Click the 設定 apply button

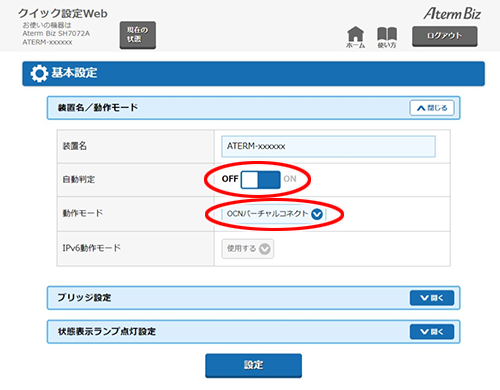point(253,365)
